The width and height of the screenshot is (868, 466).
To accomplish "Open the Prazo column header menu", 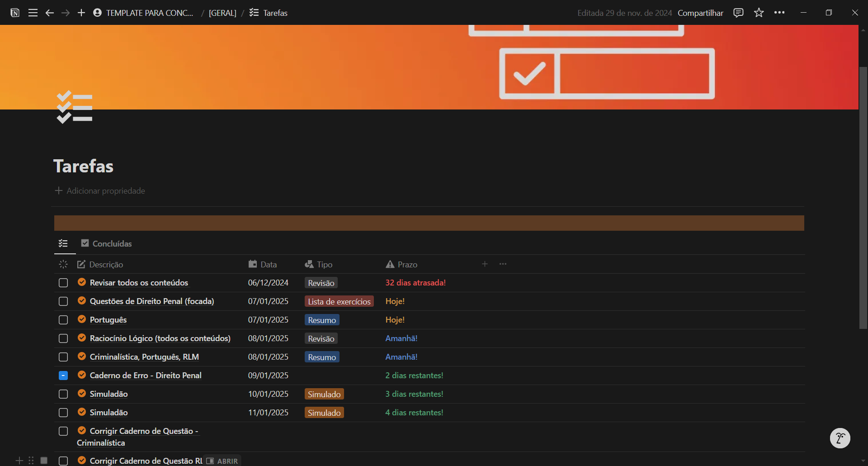I will pos(402,265).
